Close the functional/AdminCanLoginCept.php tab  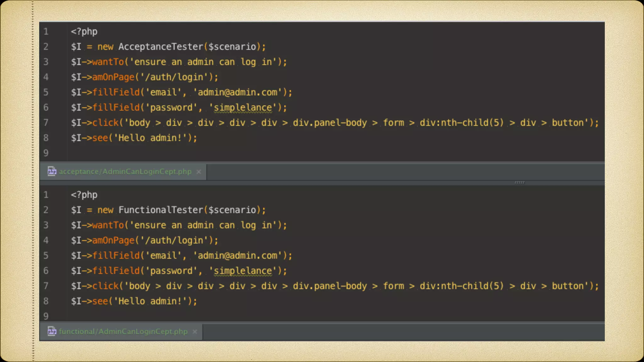point(195,332)
